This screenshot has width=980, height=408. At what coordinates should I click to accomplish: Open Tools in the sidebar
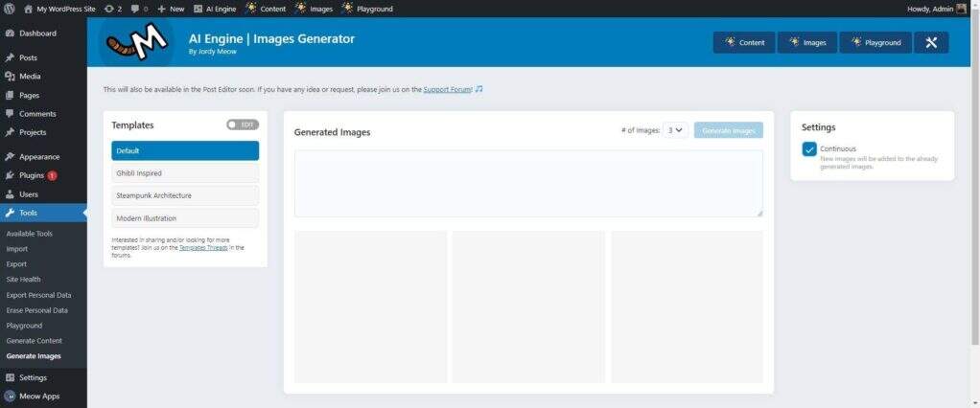[x=43, y=213]
